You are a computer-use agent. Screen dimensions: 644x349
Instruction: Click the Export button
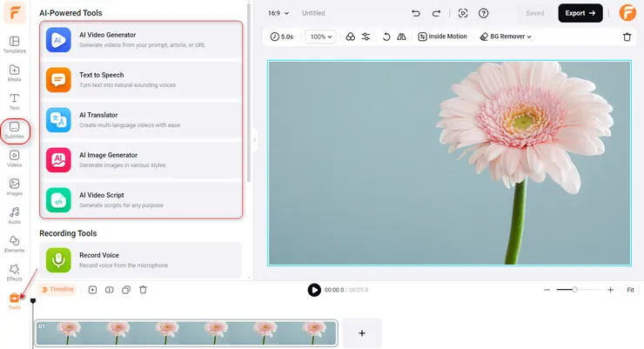point(580,13)
